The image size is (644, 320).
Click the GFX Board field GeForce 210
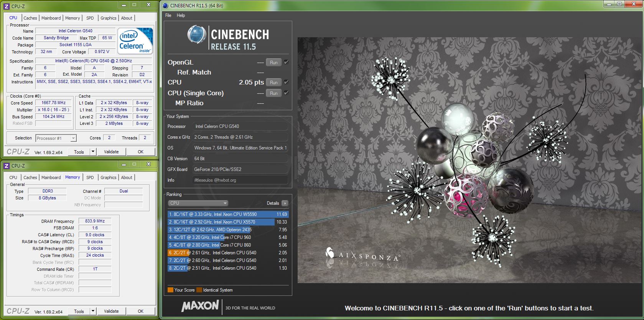[240, 169]
